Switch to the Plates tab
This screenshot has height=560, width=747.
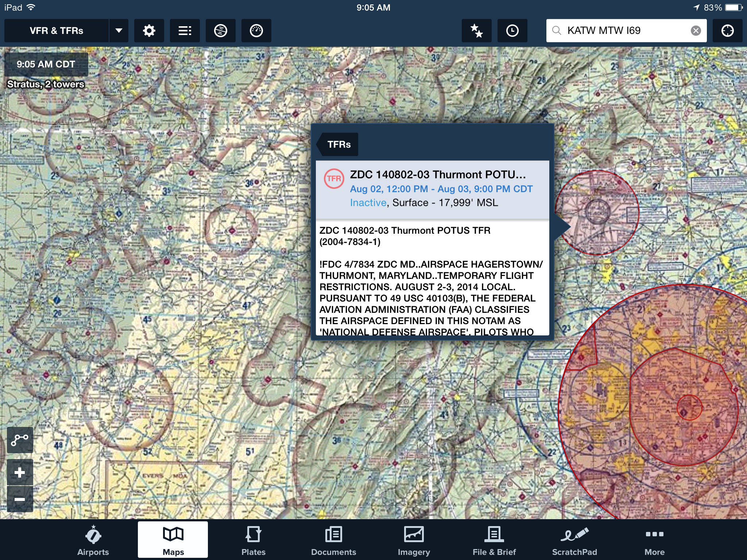[x=253, y=541]
